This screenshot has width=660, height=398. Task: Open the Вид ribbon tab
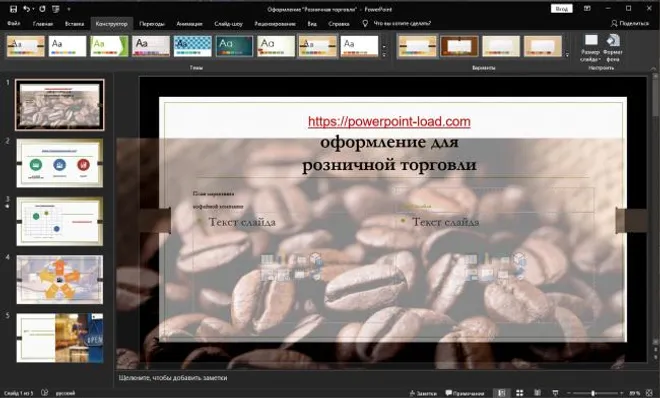[x=312, y=24]
